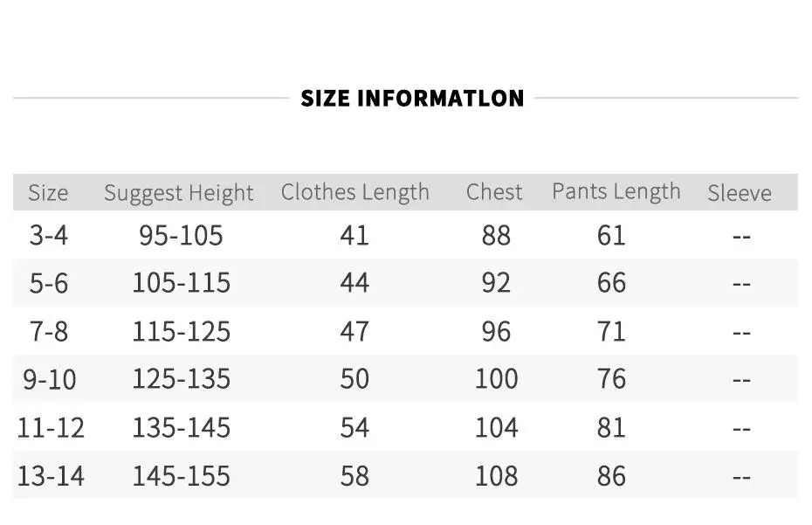Click the 95-105 height value
812x525 pixels.
coord(181,235)
